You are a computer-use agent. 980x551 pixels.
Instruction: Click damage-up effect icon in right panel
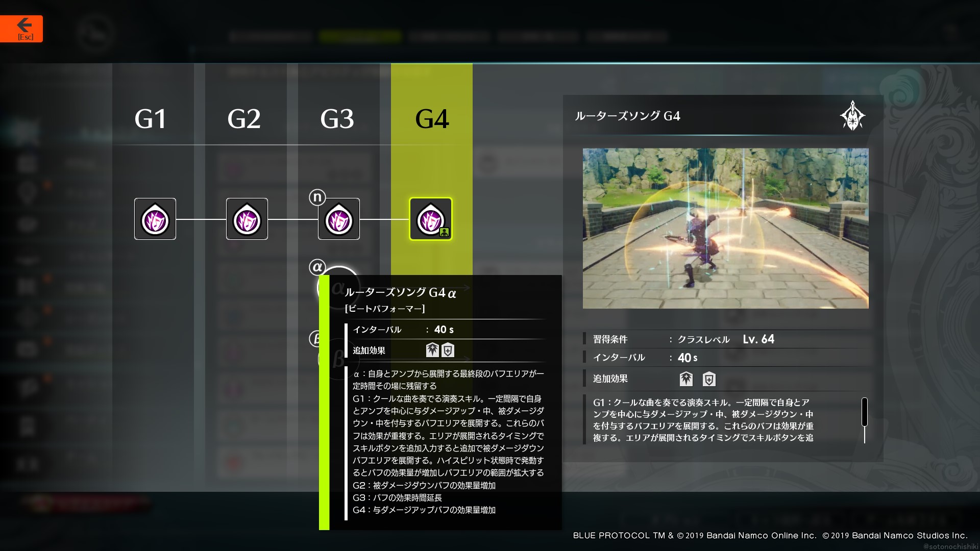tap(686, 379)
